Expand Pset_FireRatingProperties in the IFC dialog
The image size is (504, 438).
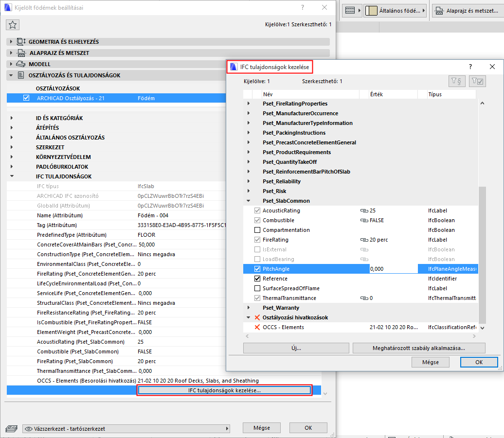(249, 104)
